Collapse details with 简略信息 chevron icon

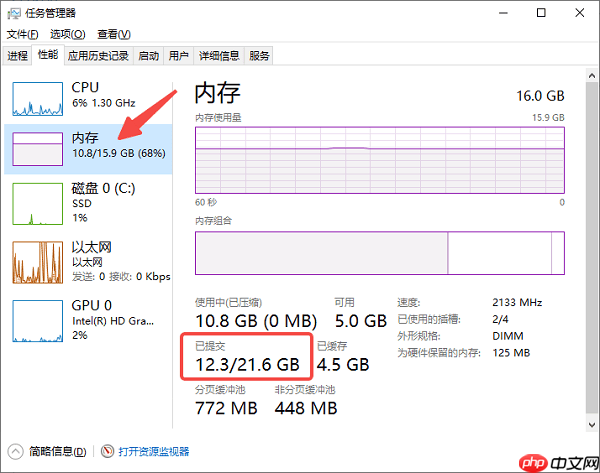point(16,452)
